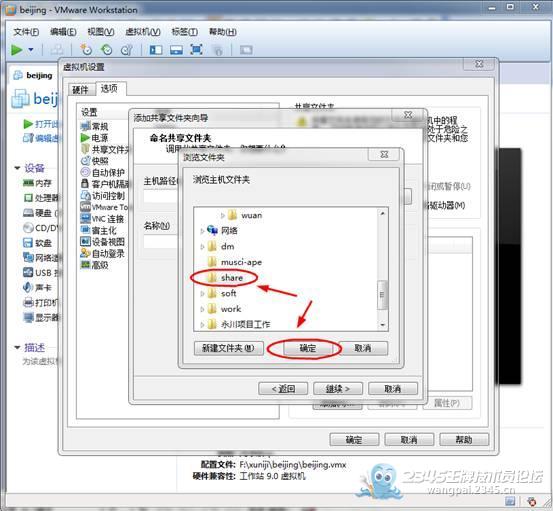Expand the soft folder arrow
This screenshot has height=511, width=553.
point(202,293)
